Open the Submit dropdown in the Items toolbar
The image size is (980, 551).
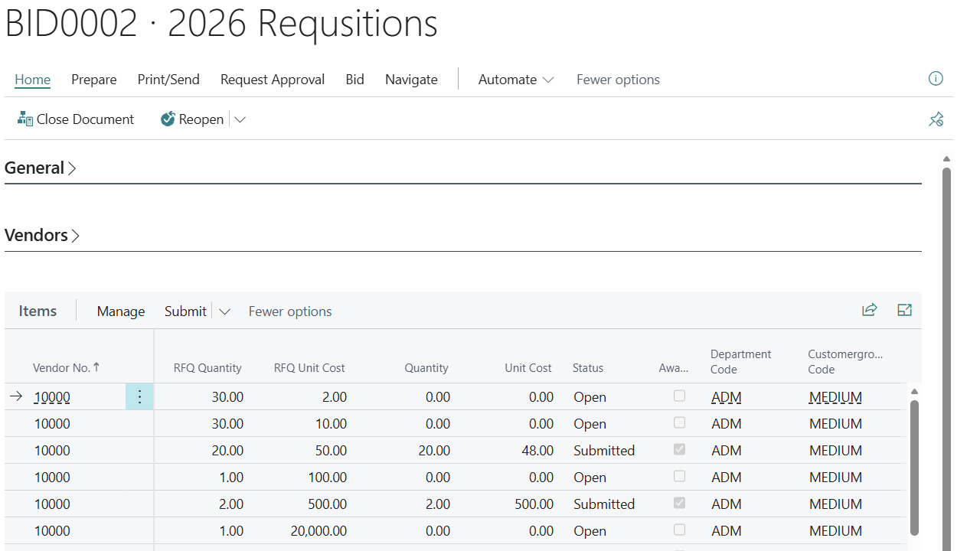[224, 311]
